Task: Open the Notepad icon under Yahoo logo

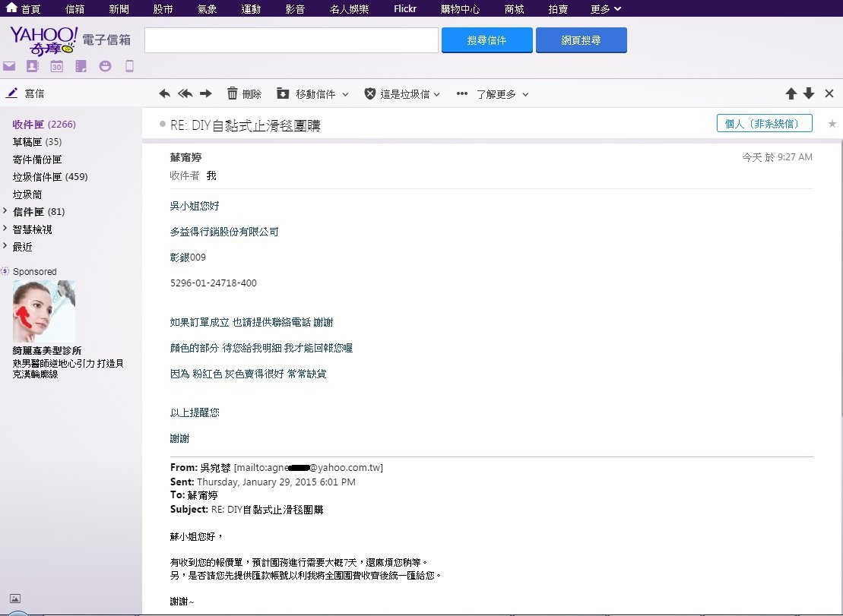Action: 81,66
